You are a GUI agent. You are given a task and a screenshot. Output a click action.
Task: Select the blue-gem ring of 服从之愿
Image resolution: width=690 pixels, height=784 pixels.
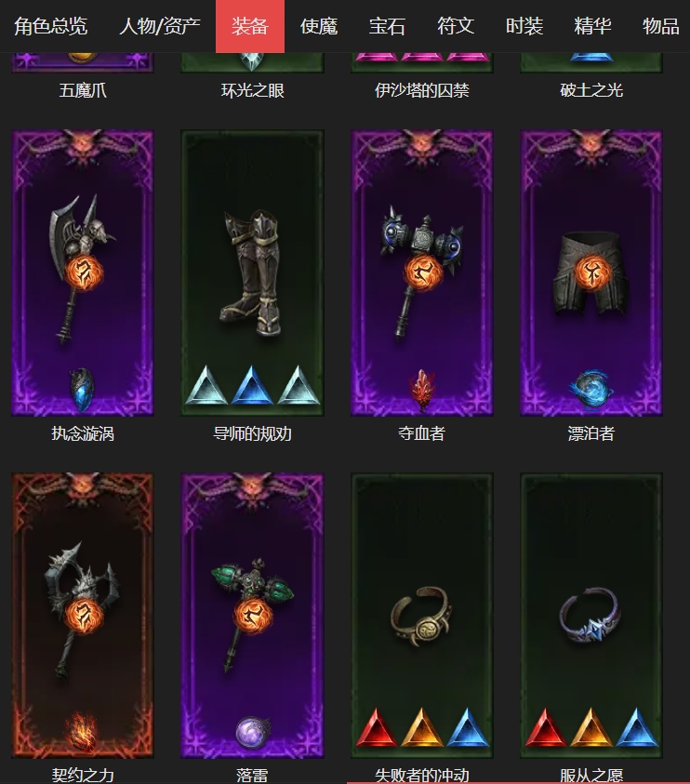[590, 615]
